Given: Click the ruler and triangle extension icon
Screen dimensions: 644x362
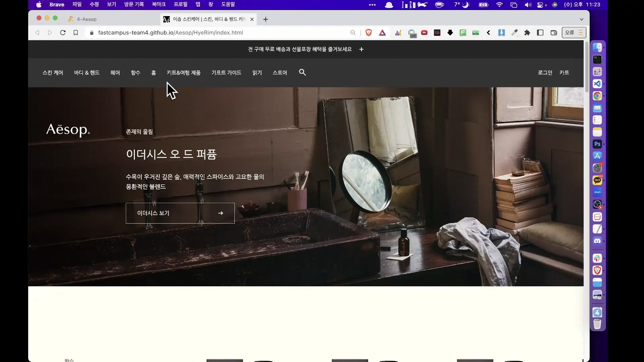Looking at the screenshot, I should [x=398, y=33].
